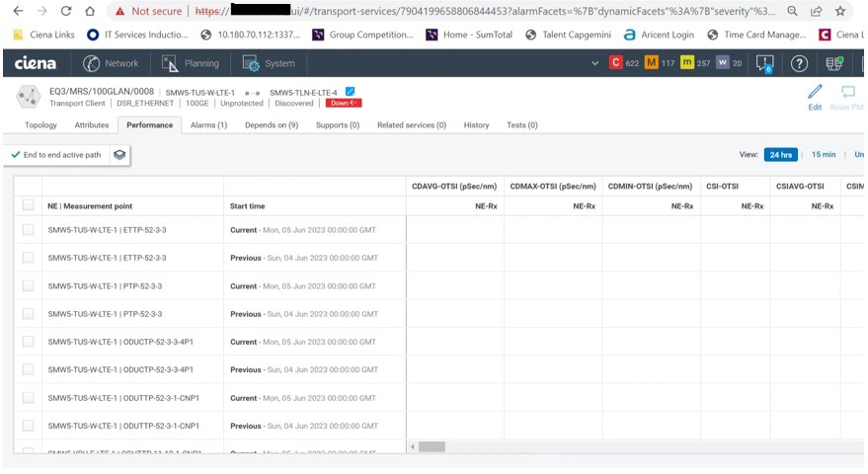The image size is (868, 474).
Task: Click the End to end active path button
Action: 56,155
